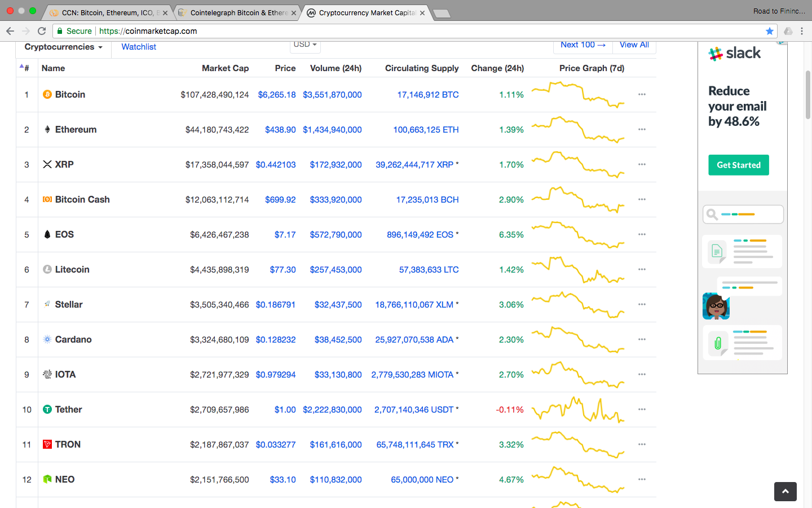The image size is (812, 508).
Task: Click the bookmark star in address bar
Action: (x=769, y=31)
